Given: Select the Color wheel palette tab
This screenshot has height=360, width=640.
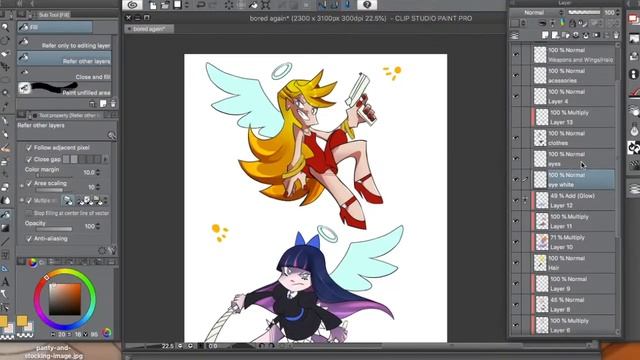Looking at the screenshot, I should click(x=32, y=262).
